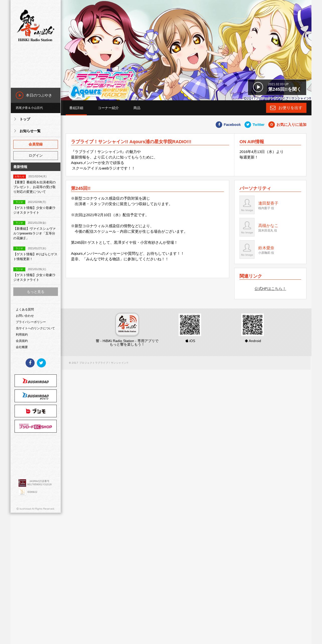Click the sidebar Facebook round icon
This screenshot has width=322, height=644.
30,363
